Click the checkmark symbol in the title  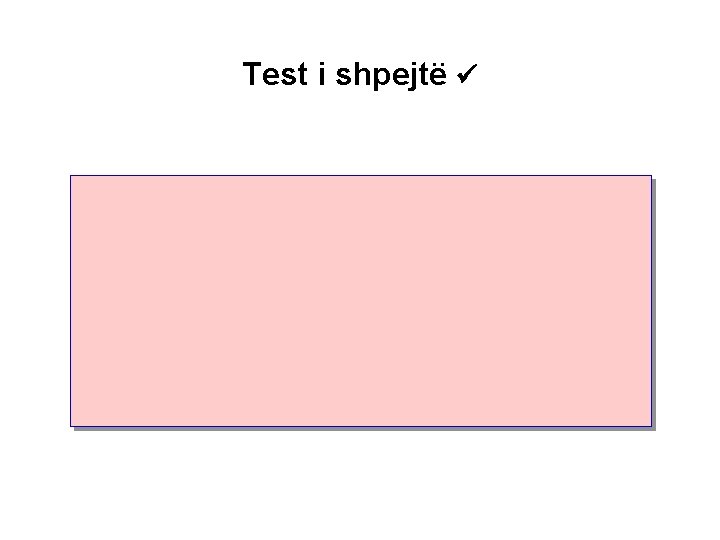[x=467, y=73]
